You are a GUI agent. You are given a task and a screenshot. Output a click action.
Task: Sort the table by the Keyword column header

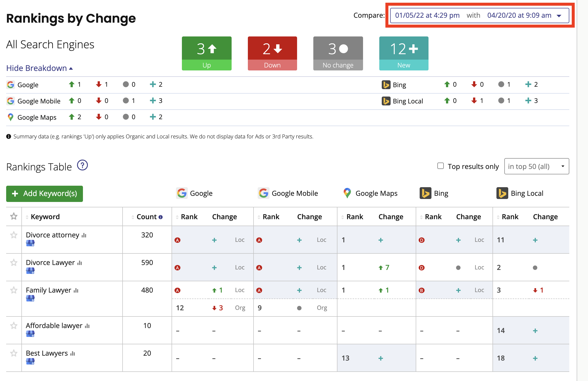(x=45, y=217)
